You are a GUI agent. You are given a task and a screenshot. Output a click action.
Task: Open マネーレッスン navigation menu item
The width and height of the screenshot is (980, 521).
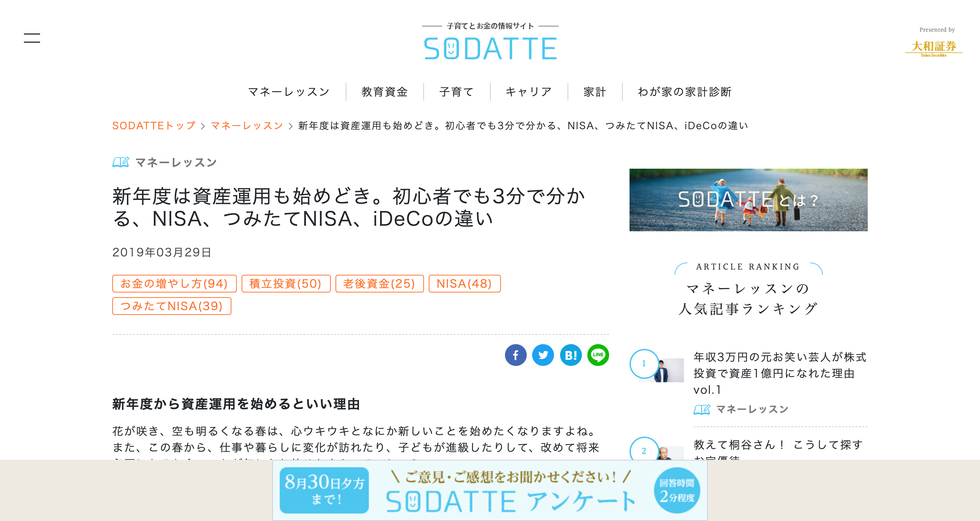click(289, 91)
